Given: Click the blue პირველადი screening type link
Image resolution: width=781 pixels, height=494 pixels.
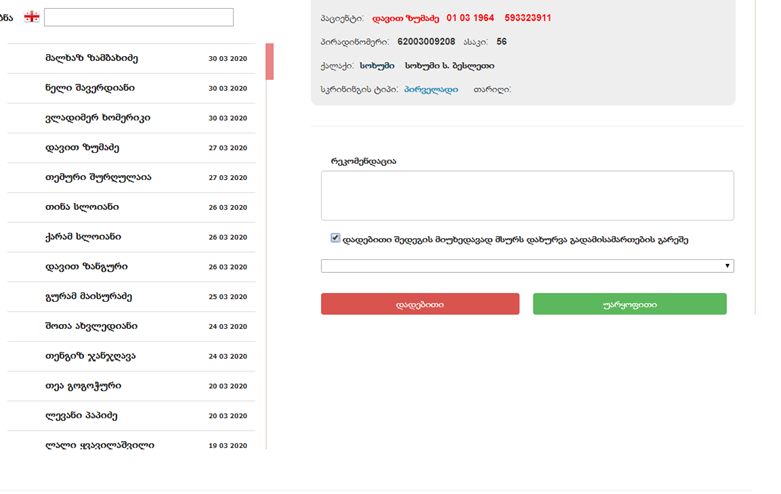Looking at the screenshot, I should (431, 90).
